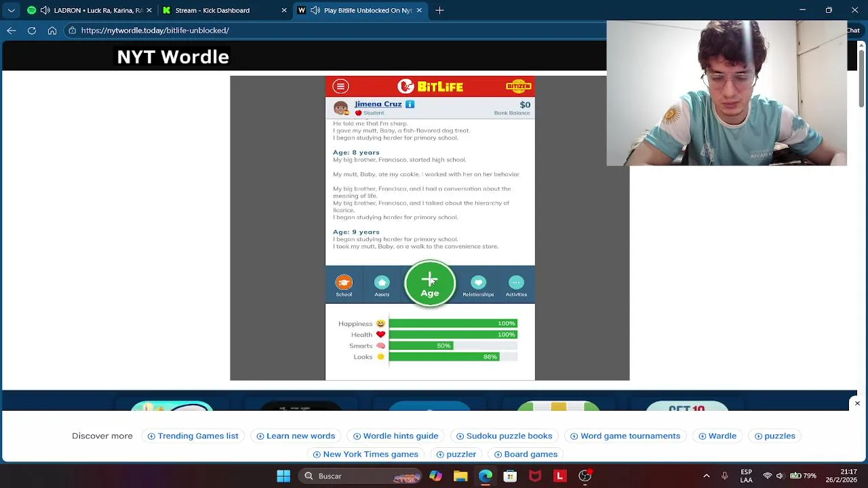Click the NYT Wordle site title
Image resolution: width=868 pixels, height=488 pixels.
(173, 57)
